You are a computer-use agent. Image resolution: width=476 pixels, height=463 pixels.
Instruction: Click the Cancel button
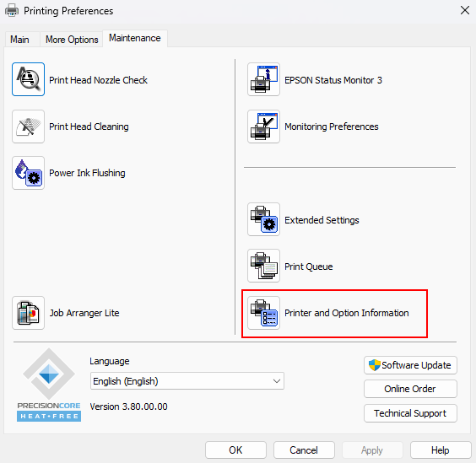(304, 450)
